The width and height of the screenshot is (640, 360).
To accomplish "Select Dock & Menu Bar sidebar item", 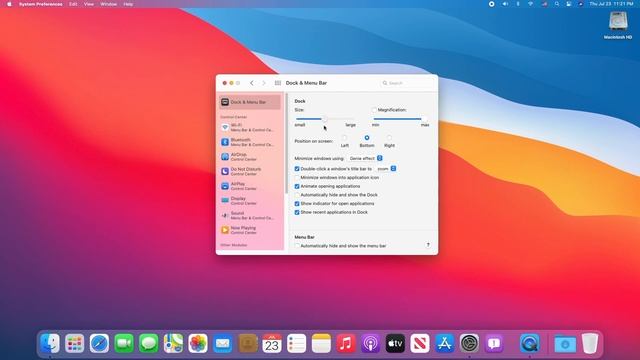I will [x=250, y=102].
